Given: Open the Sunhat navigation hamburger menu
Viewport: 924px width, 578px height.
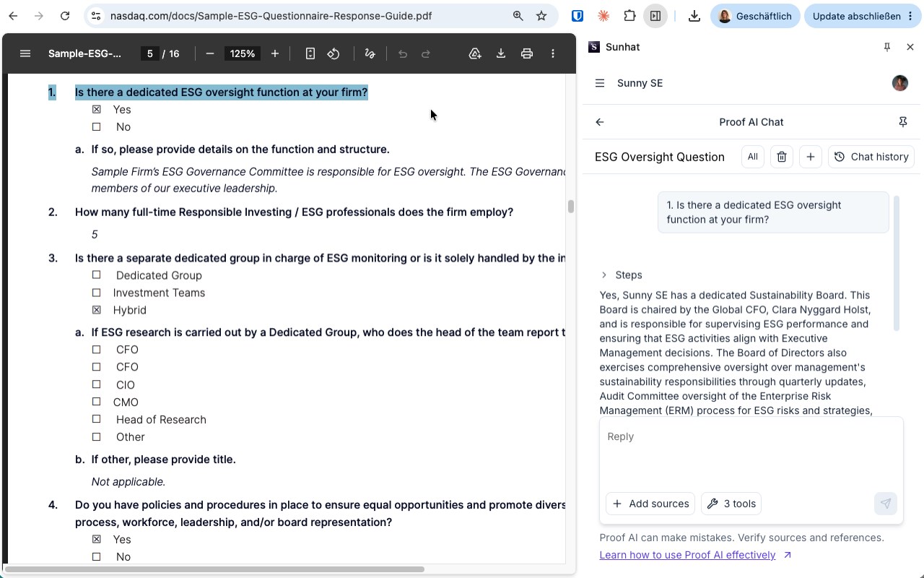Looking at the screenshot, I should [x=600, y=83].
